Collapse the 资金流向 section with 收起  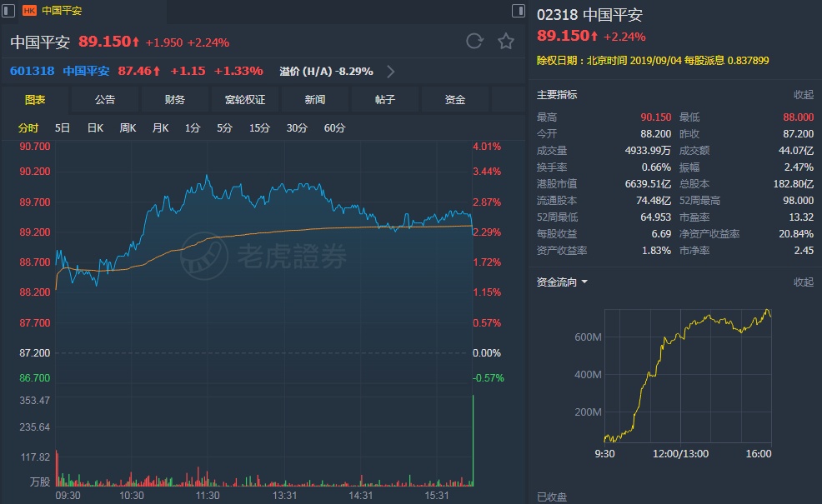803,282
